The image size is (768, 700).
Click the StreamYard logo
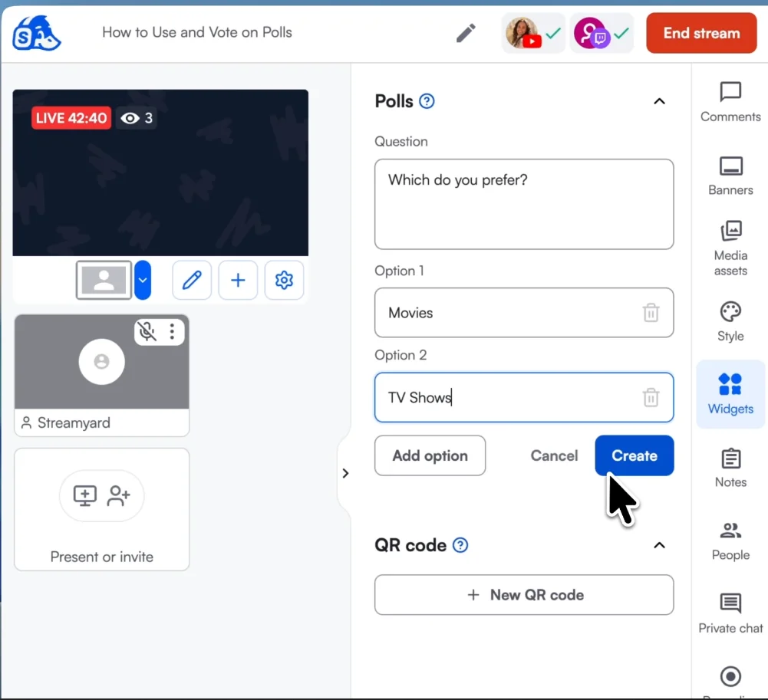37,33
